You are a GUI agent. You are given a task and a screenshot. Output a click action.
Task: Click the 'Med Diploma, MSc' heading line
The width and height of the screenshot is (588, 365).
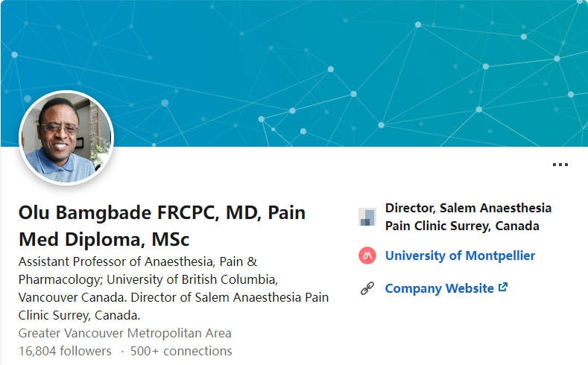click(x=104, y=239)
